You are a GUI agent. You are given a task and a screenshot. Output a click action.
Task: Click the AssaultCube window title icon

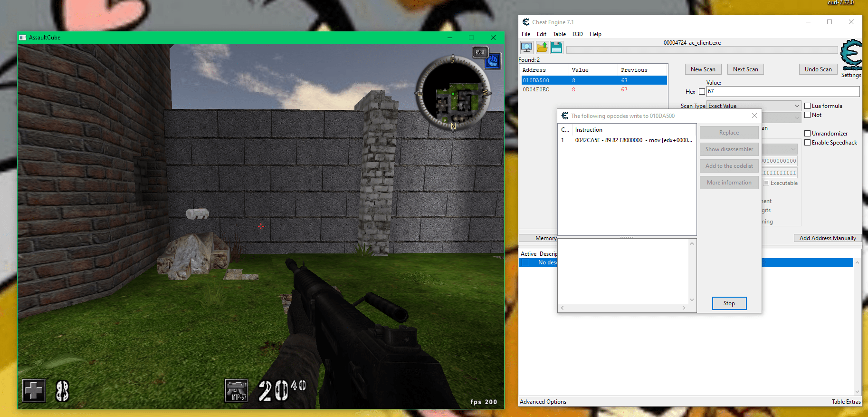click(22, 38)
